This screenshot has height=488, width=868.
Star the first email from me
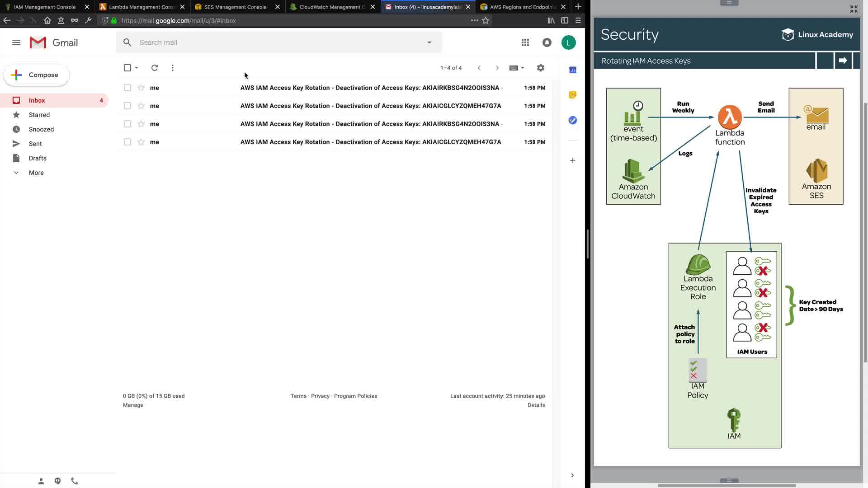(x=141, y=88)
